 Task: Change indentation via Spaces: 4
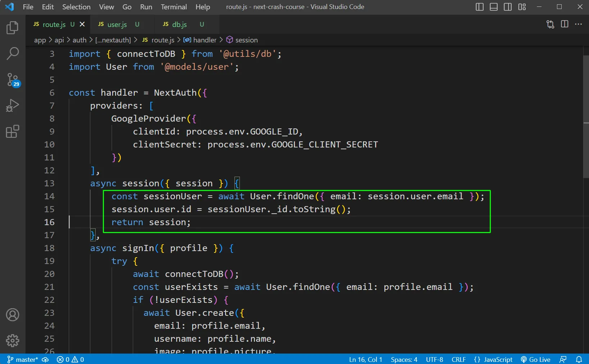click(x=404, y=359)
